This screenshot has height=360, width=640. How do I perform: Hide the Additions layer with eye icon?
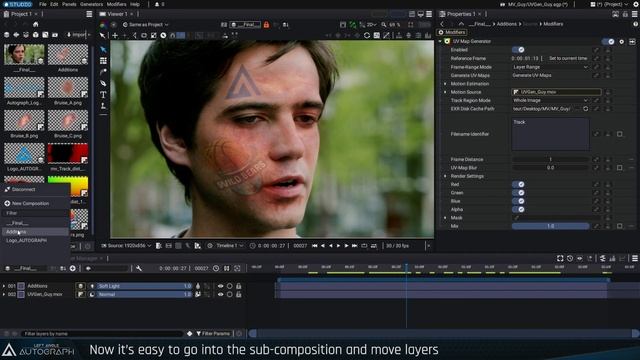221,286
